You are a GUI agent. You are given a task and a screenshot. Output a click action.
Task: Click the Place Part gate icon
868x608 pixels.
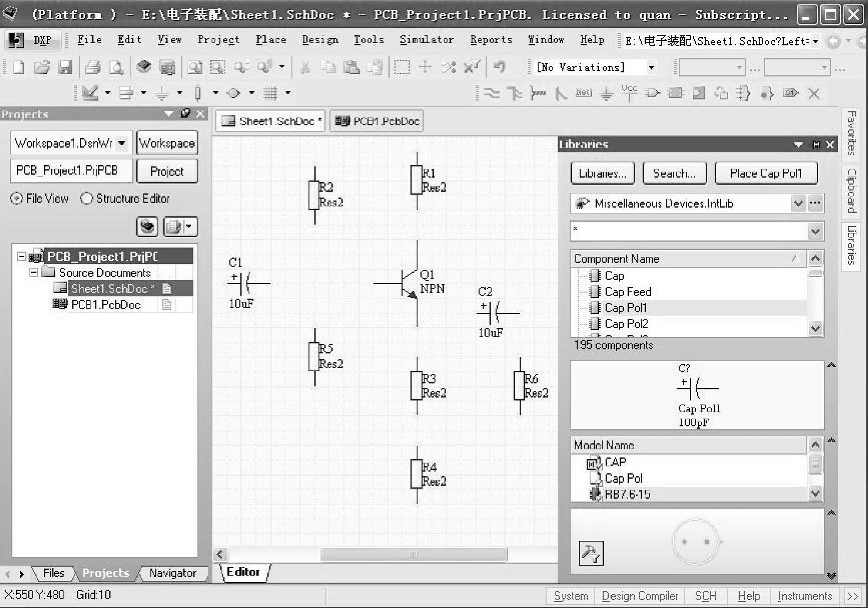(x=652, y=93)
